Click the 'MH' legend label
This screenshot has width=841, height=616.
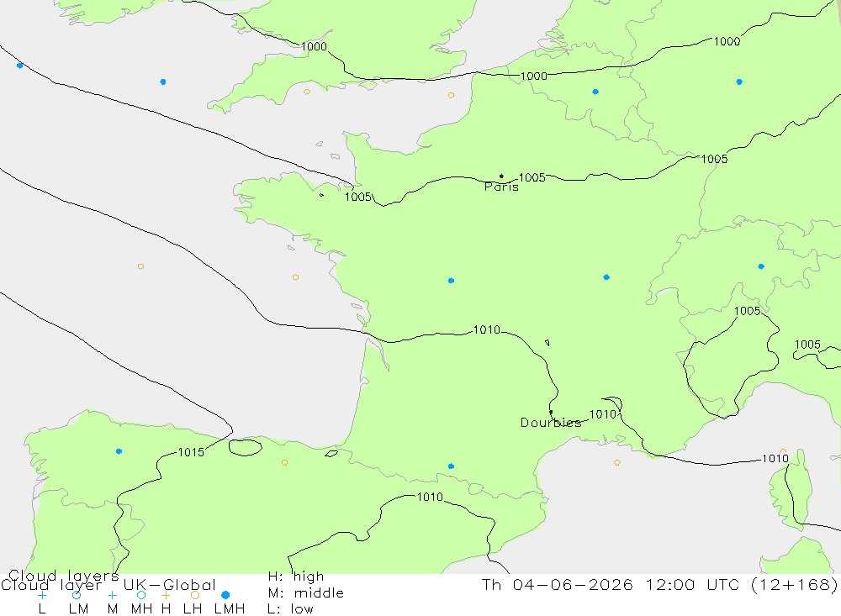click(x=141, y=609)
